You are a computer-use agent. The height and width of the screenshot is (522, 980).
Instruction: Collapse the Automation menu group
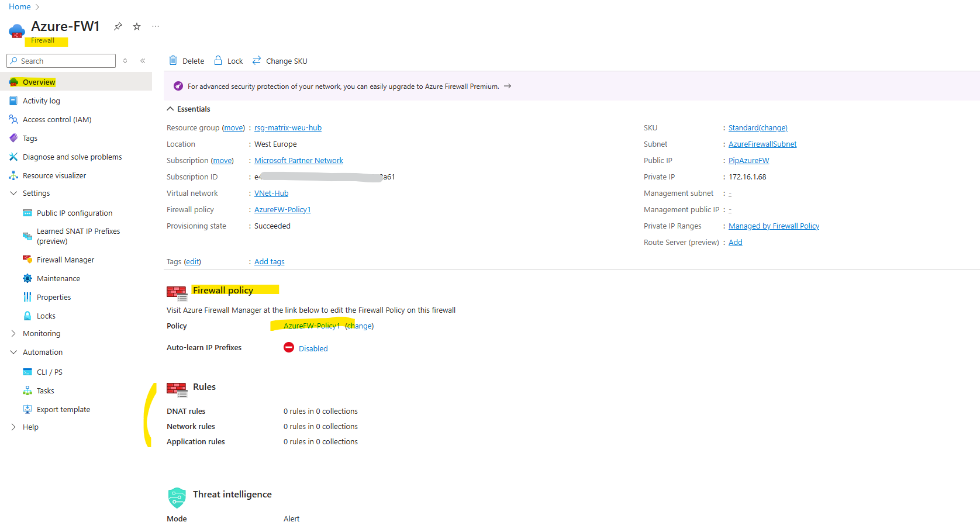[13, 352]
